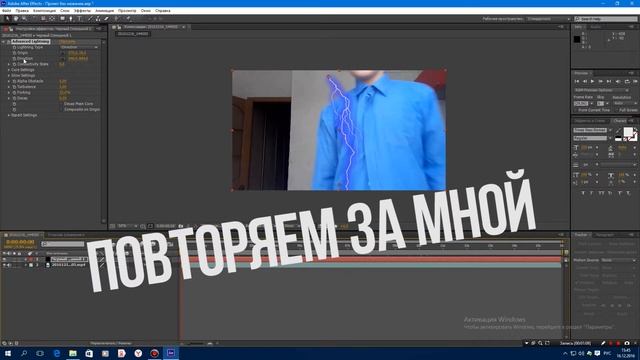Click the Search Help field

coord(605,19)
